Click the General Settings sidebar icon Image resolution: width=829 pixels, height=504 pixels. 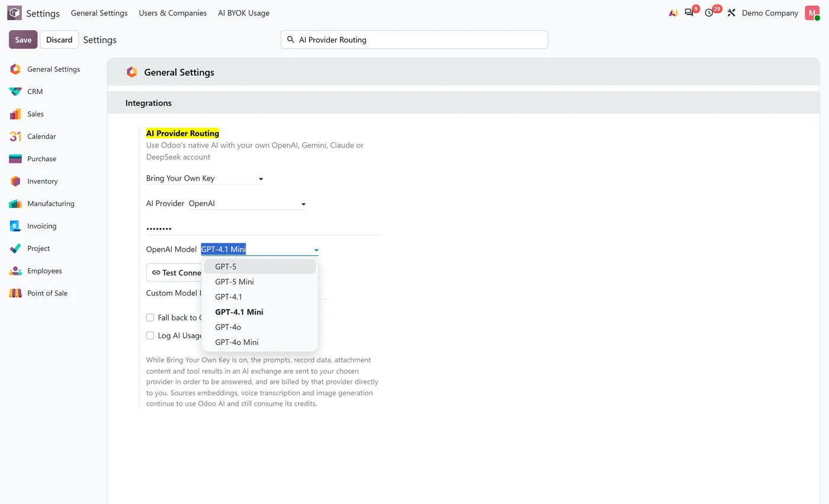point(15,69)
